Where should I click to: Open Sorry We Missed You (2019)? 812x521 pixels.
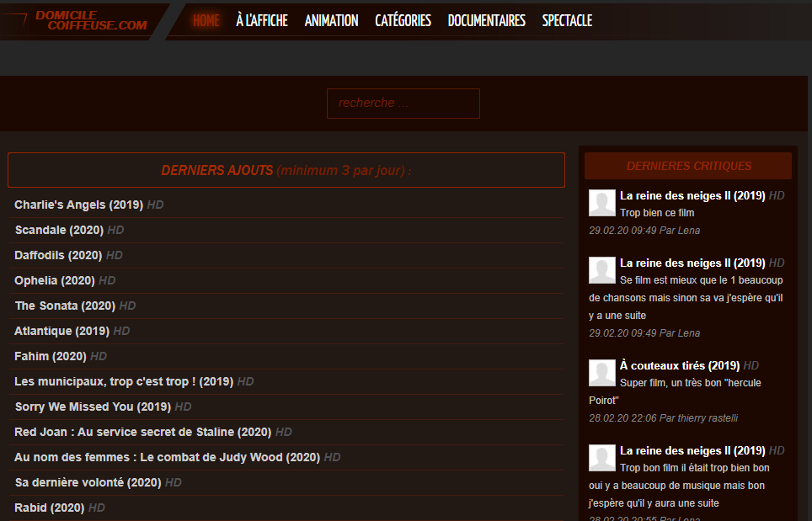click(x=93, y=407)
